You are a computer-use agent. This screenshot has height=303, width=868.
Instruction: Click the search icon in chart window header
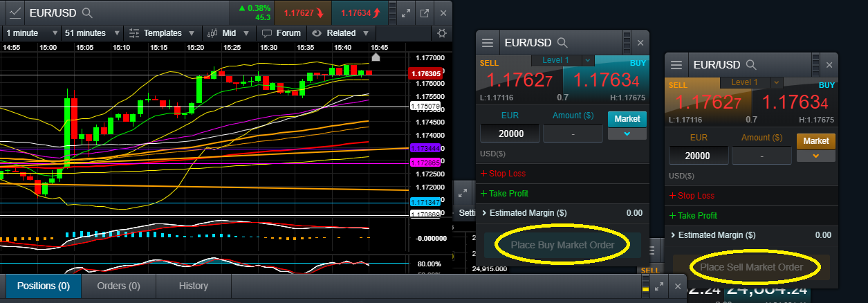pos(87,12)
